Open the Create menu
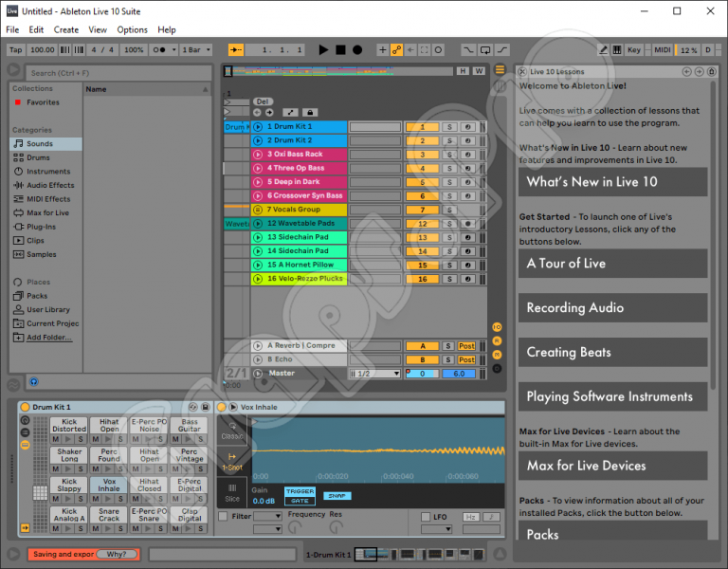 [x=65, y=29]
